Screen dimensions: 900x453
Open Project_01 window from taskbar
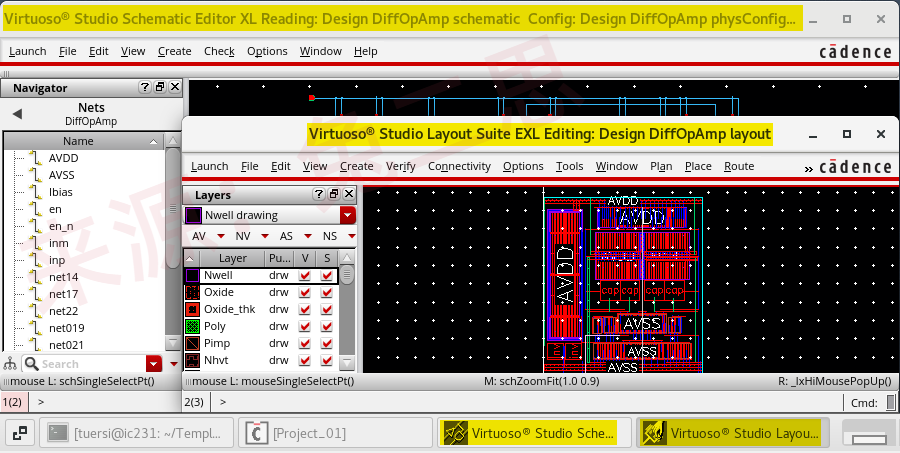pos(335,433)
